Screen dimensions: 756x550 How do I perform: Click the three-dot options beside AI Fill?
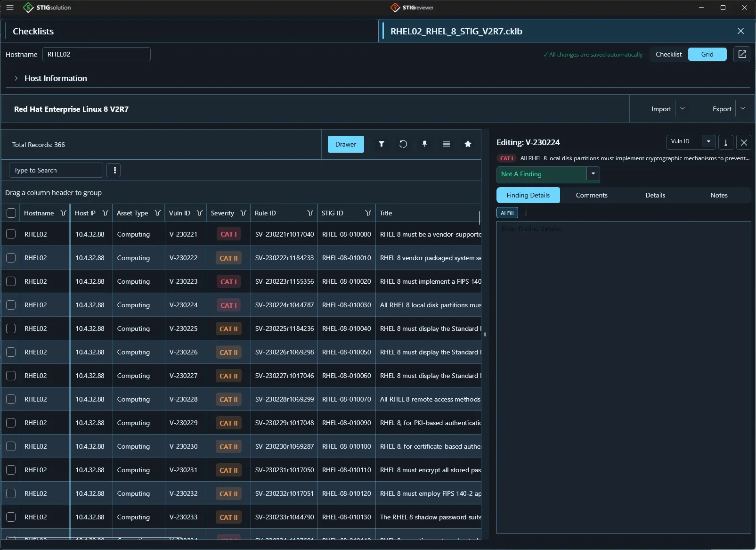[526, 213]
